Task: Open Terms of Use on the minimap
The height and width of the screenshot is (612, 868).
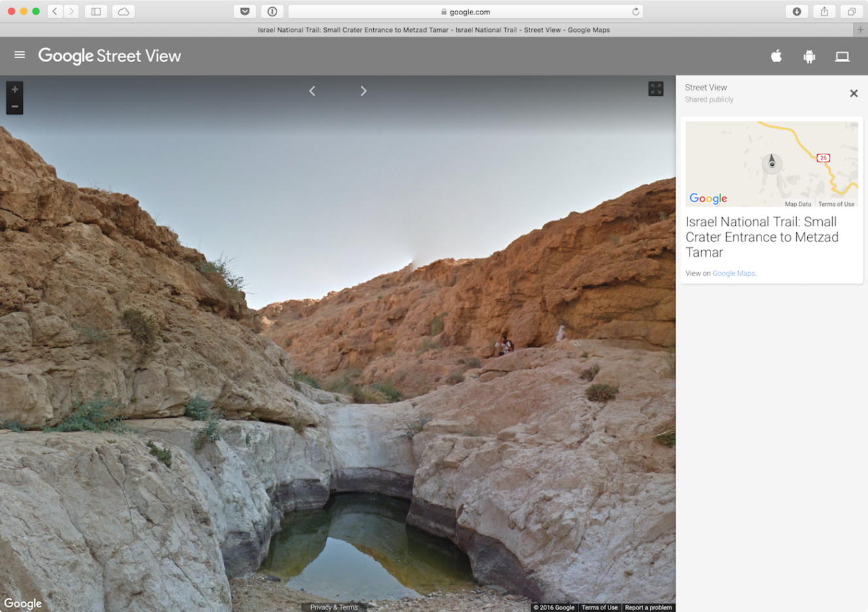Action: click(x=836, y=204)
